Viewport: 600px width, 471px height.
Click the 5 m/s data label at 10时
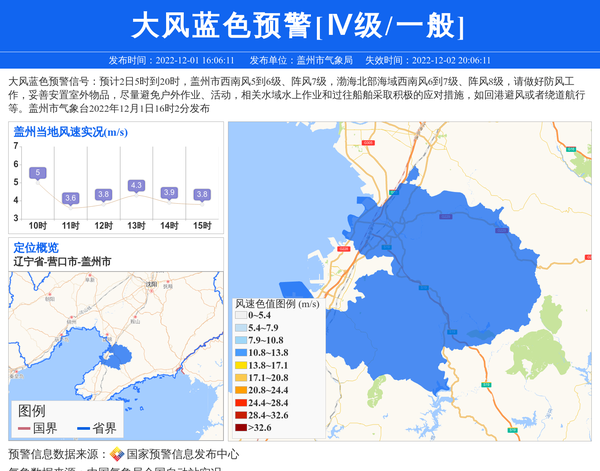tap(38, 173)
